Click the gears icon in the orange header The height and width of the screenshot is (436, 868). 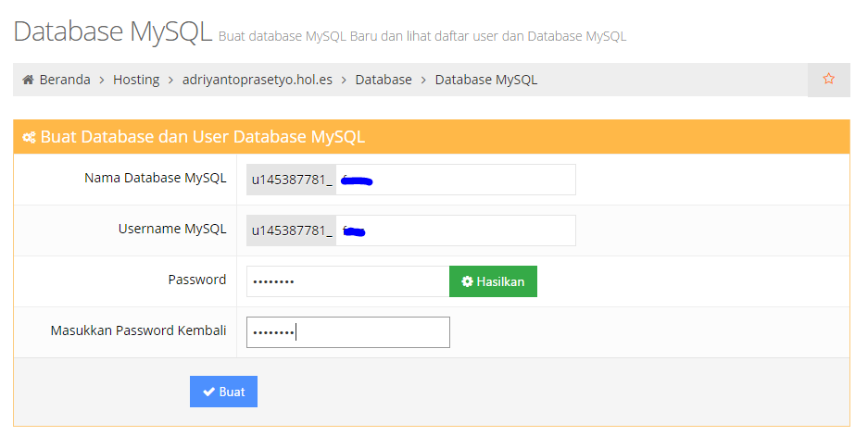click(29, 137)
